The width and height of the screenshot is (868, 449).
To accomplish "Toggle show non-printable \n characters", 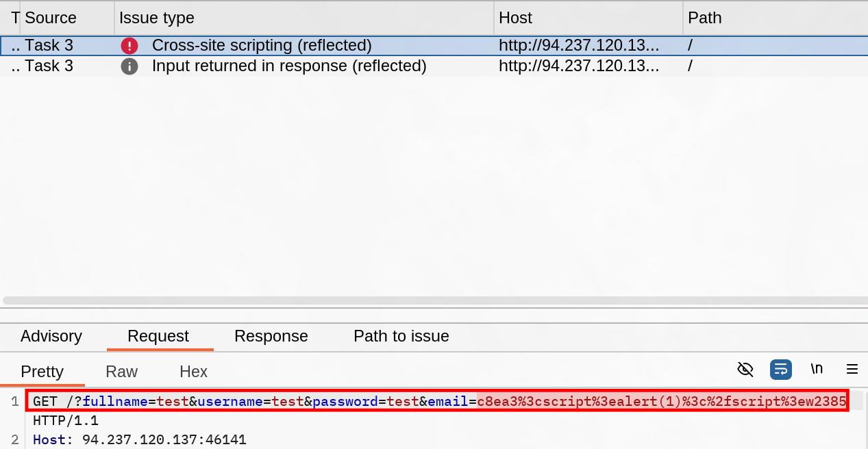I will (x=817, y=370).
